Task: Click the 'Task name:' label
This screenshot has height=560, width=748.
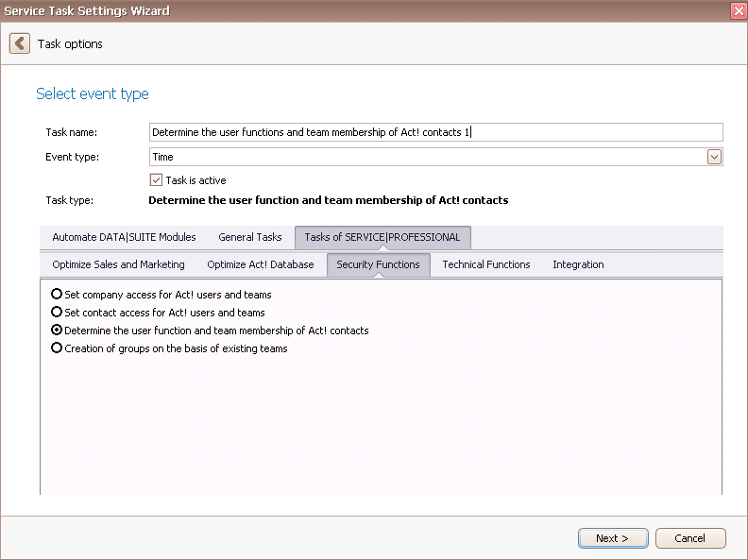Action: point(71,132)
